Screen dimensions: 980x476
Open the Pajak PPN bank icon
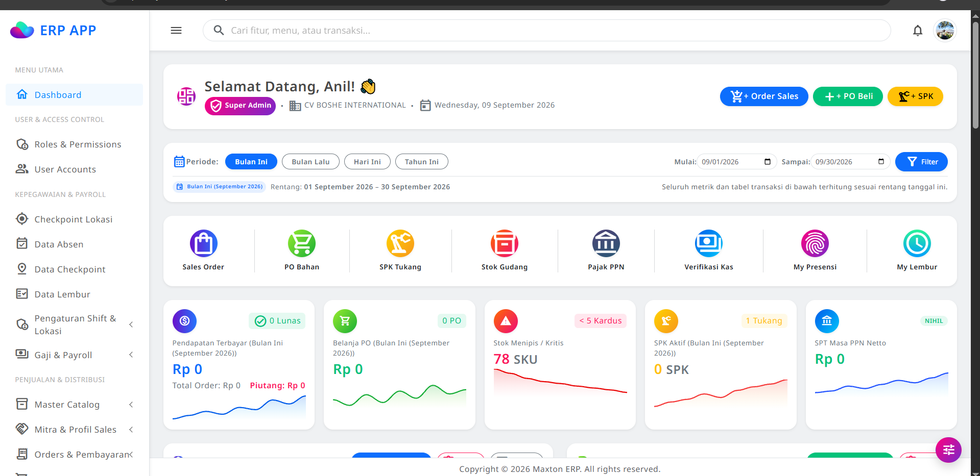click(x=606, y=243)
